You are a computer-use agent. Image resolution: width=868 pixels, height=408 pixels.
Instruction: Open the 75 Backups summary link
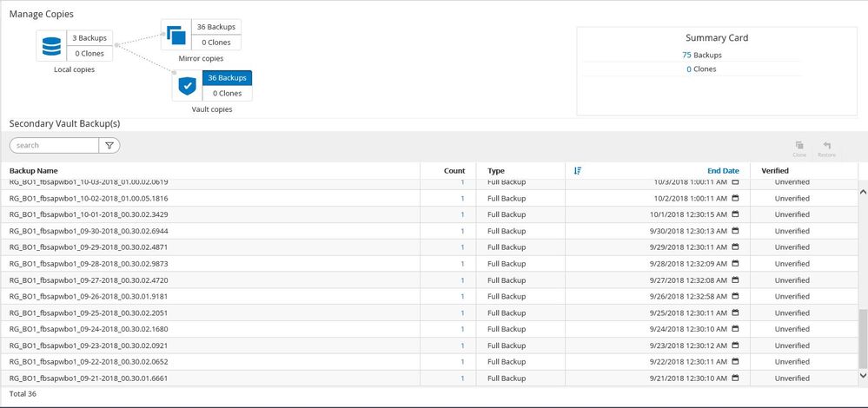[702, 55]
